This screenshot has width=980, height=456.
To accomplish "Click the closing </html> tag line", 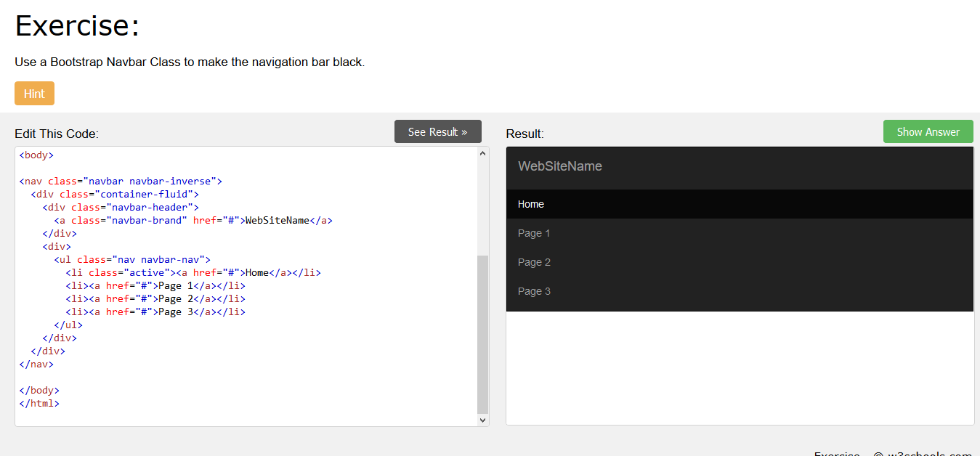I will (x=39, y=403).
